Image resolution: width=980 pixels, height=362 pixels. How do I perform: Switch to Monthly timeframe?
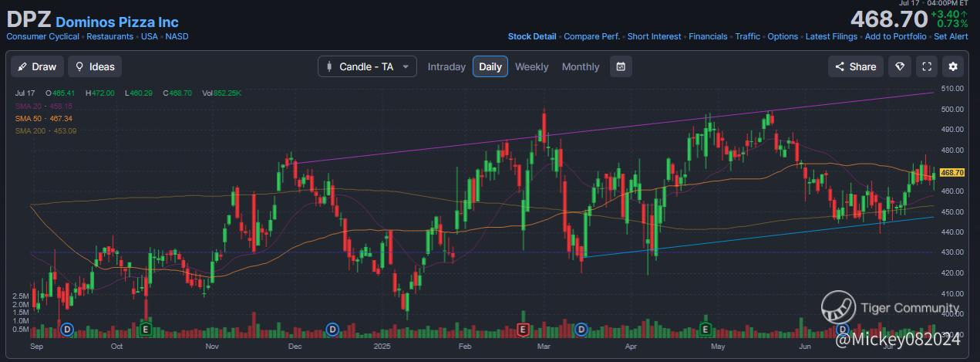(581, 67)
